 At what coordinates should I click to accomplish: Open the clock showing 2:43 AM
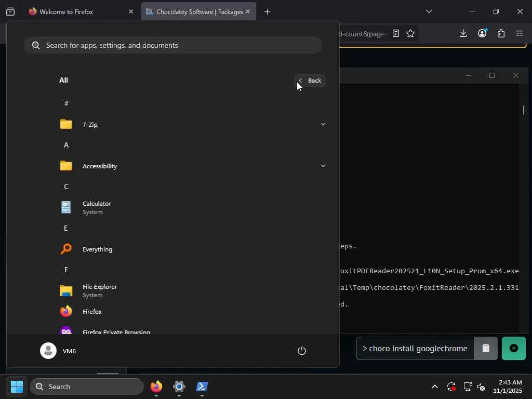point(507,387)
